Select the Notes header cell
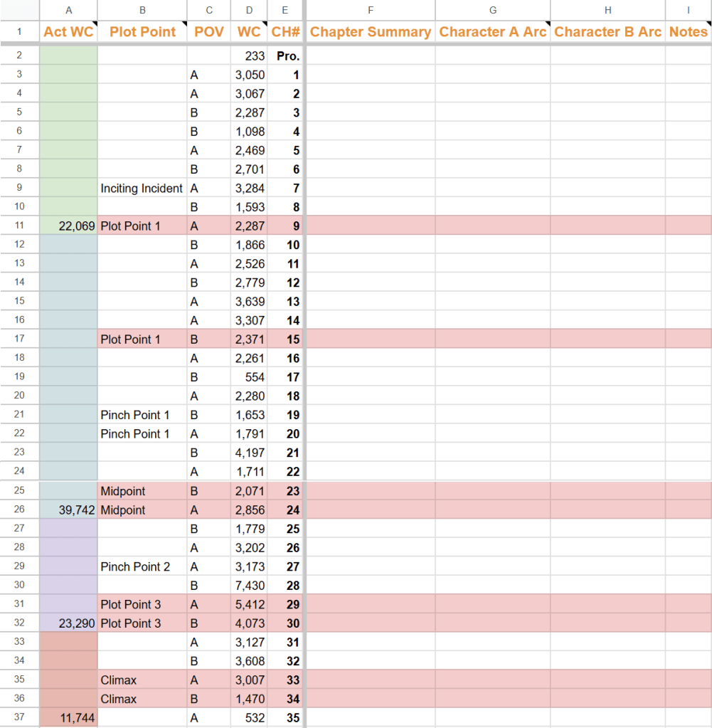 pos(688,32)
